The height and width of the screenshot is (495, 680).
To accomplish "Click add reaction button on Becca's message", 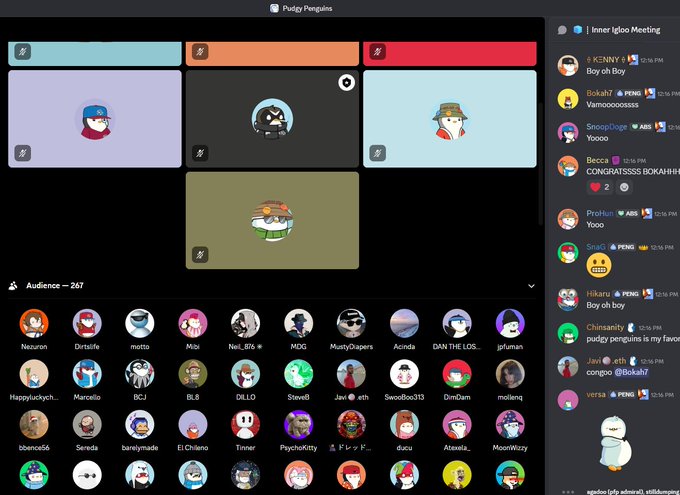I will tap(624, 187).
